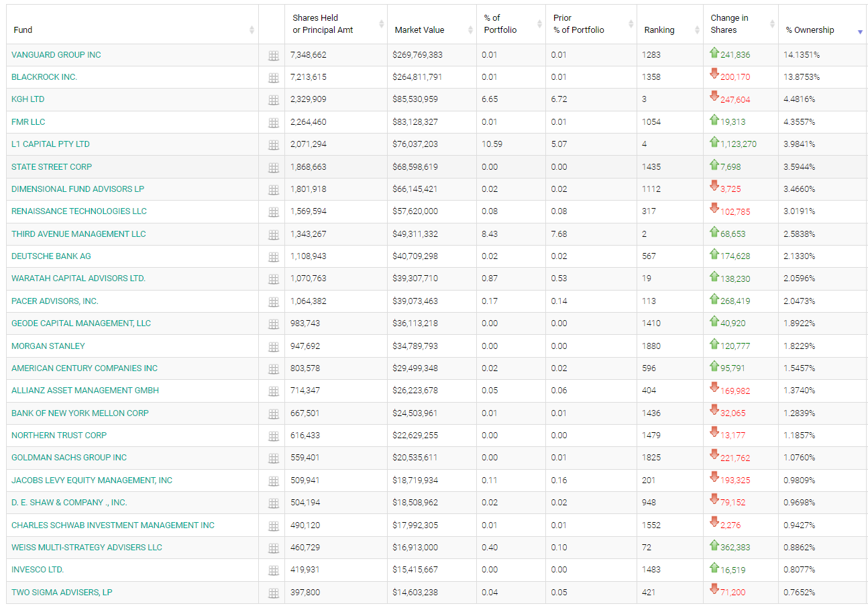The height and width of the screenshot is (608, 868).
Task: Open MORGAN STANLEY fund link
Action: pyautogui.click(x=48, y=346)
